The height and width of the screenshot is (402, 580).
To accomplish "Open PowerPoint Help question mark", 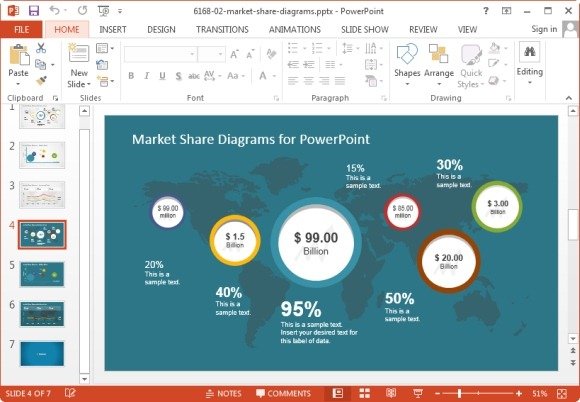I will [486, 11].
